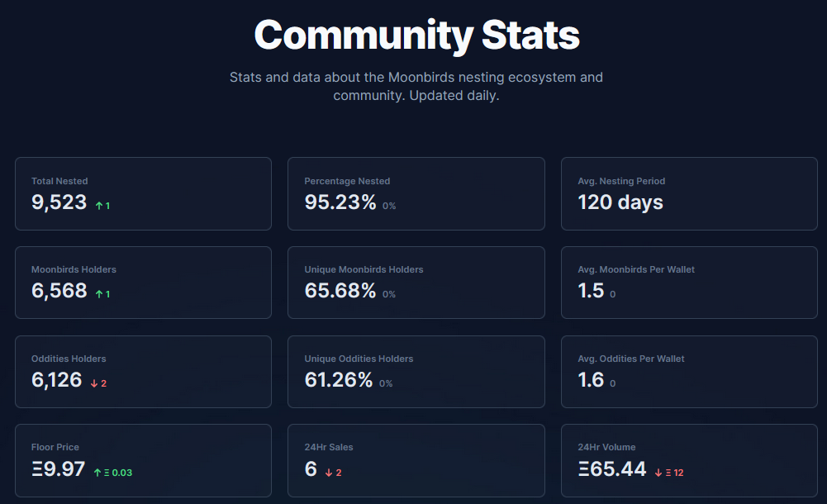Click the Ξ9.97 floor price value
Screen dimensions: 827x504
pyautogui.click(x=58, y=469)
